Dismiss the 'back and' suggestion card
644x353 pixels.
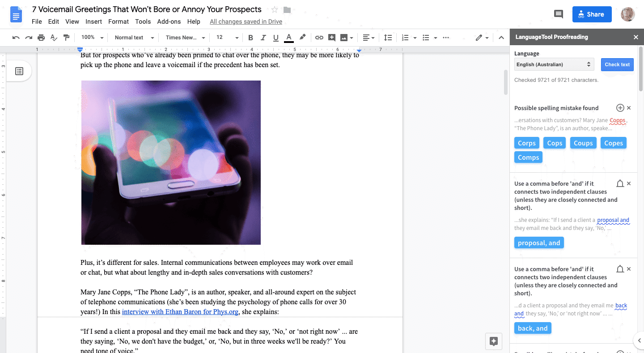(629, 269)
